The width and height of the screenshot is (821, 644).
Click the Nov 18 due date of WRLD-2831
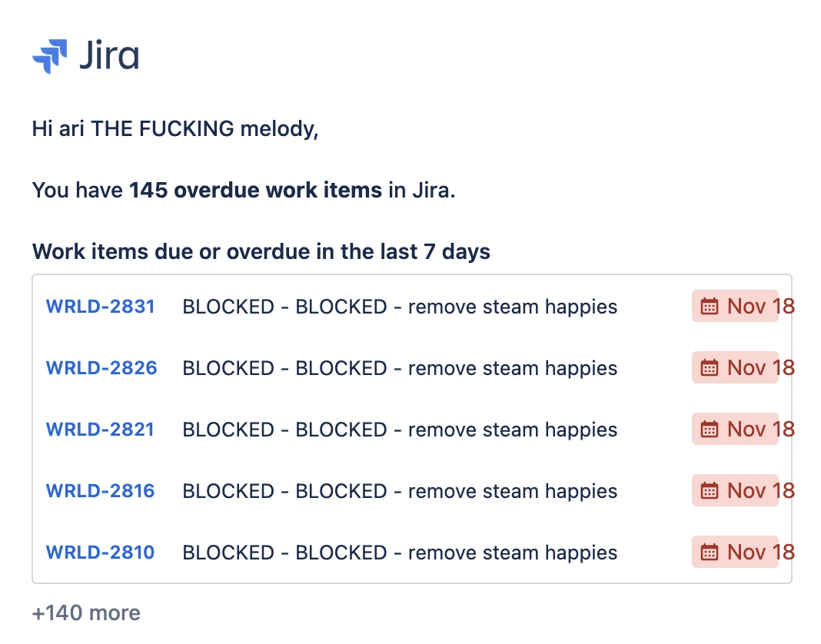point(761,307)
